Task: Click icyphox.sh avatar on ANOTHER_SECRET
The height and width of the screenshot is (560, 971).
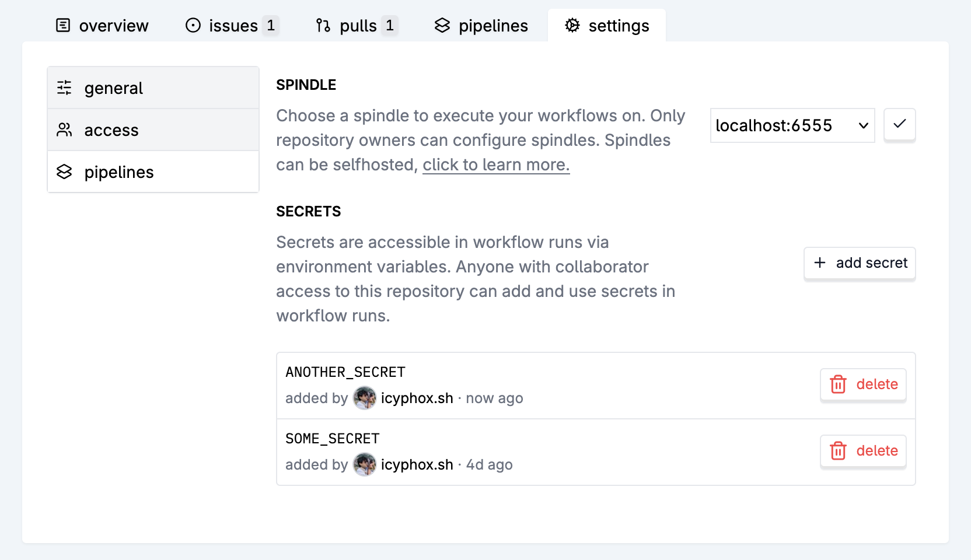Action: (x=365, y=398)
